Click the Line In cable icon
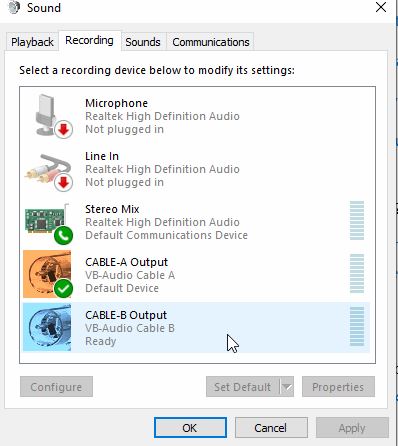 tap(49, 172)
